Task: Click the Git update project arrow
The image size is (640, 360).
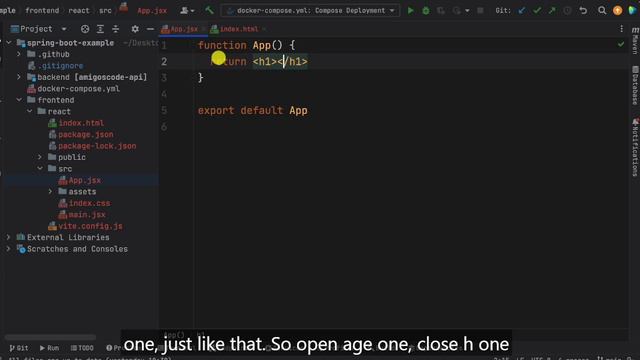Action: click(522, 11)
